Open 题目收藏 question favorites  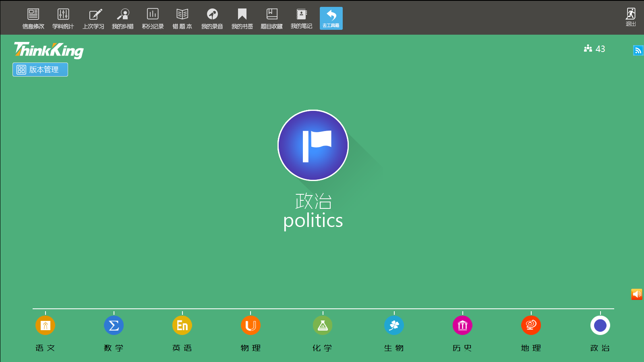272,19
